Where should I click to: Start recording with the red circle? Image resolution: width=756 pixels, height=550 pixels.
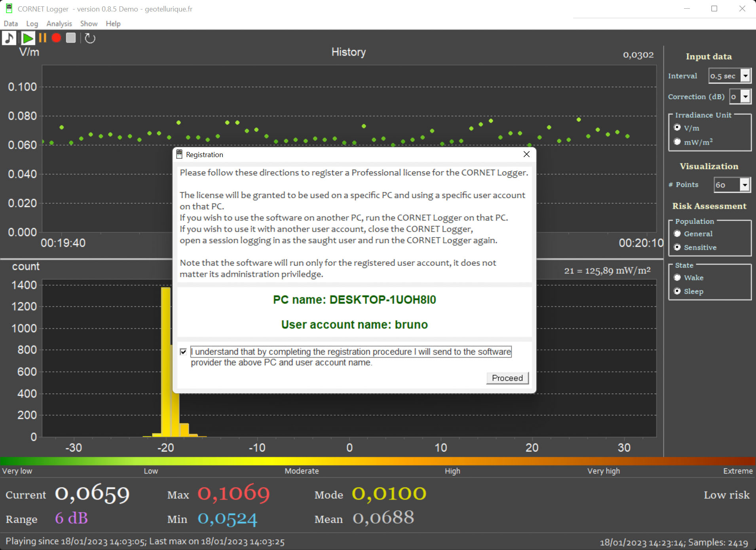click(x=56, y=38)
